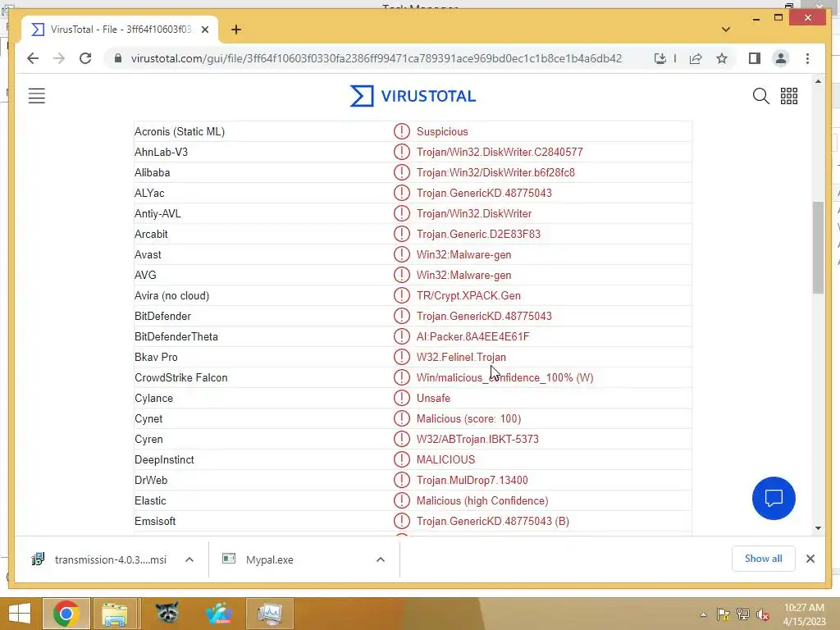
Task: Click the alert icon in the Cylance row
Action: click(401, 398)
